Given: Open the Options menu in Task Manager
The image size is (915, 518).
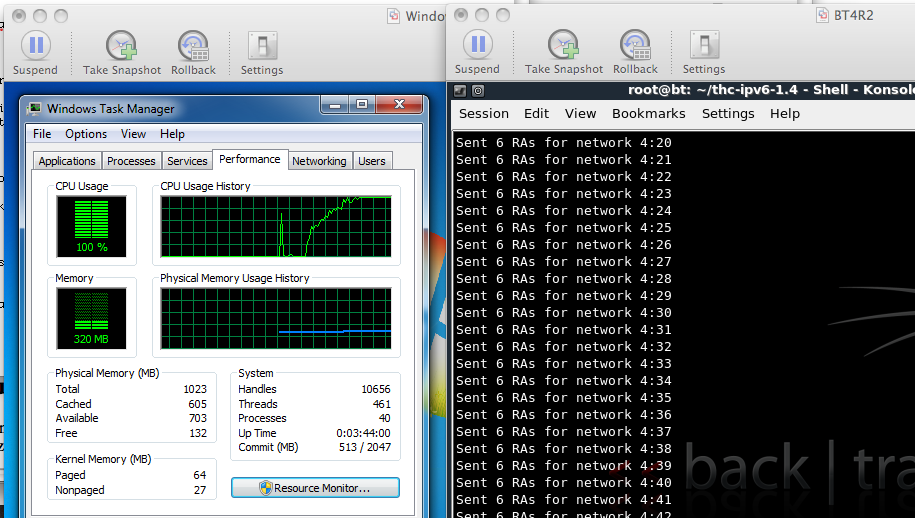Looking at the screenshot, I should (86, 134).
